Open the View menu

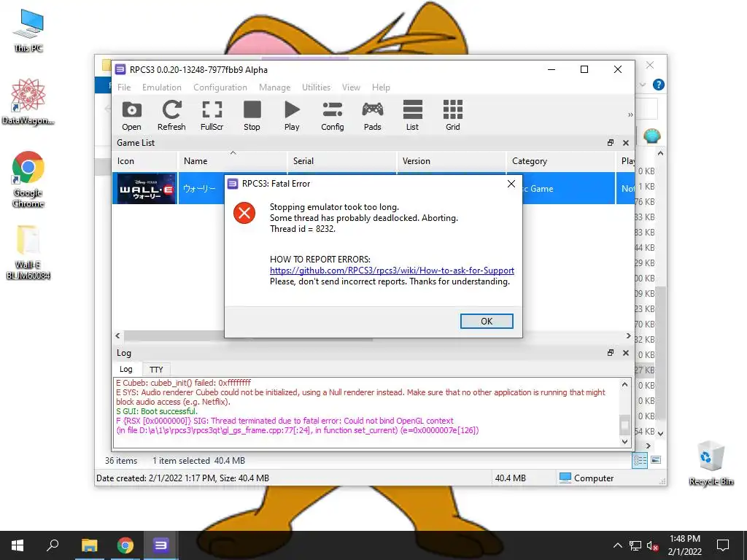point(351,87)
